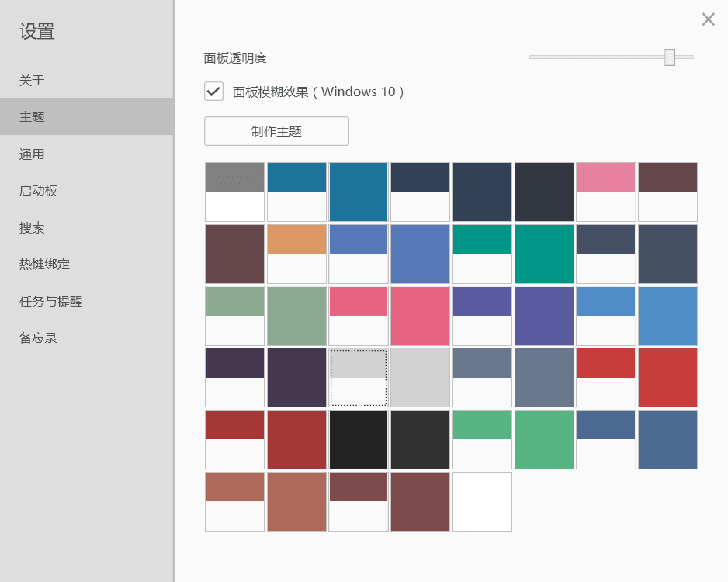Apply the solid black theme swatch
The image size is (728, 582).
[x=359, y=439]
